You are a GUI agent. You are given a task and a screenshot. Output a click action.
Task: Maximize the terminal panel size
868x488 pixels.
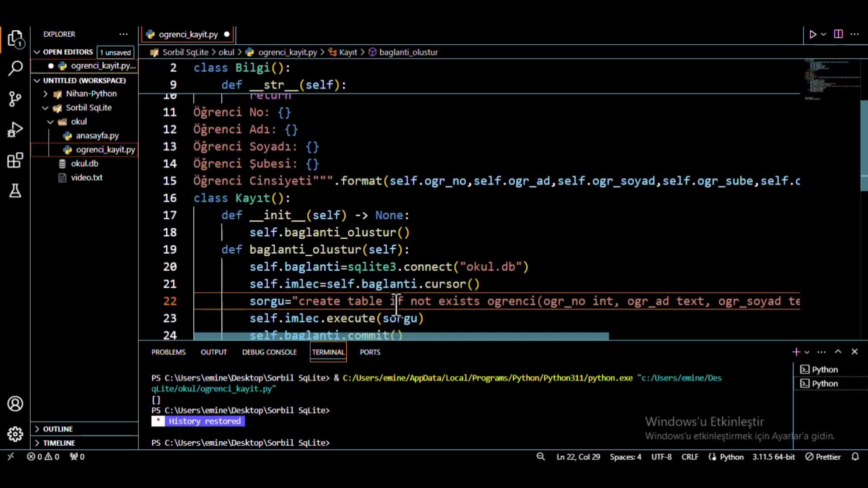[838, 352]
